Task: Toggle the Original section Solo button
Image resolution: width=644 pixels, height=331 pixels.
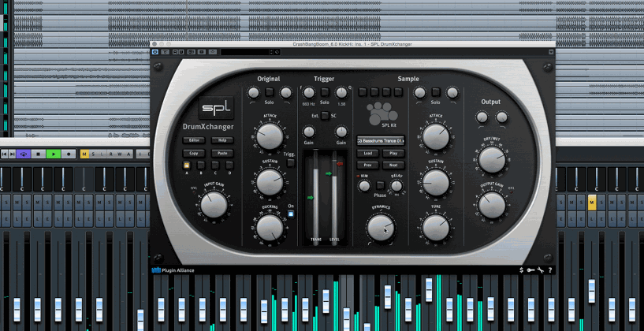Action: 270,92
